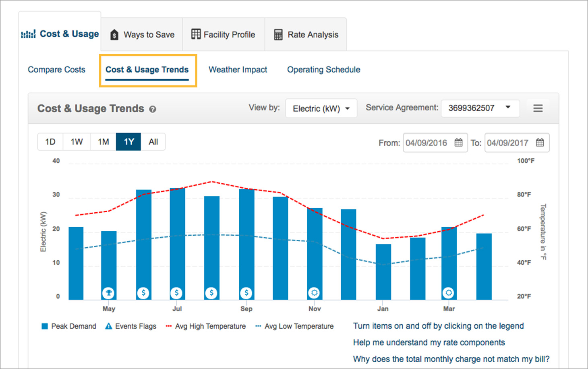Image resolution: width=588 pixels, height=369 pixels.
Task: Toggle Peak Demand series in legend
Action: (x=69, y=326)
